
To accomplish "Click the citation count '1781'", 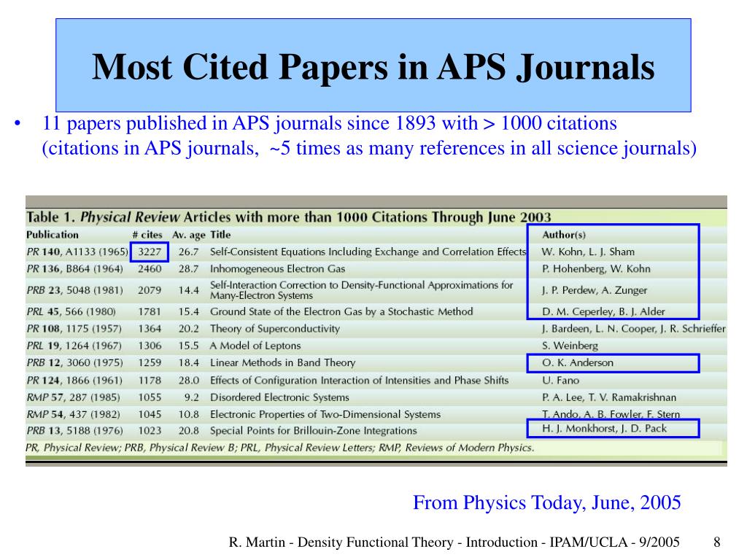I will pyautogui.click(x=150, y=311).
